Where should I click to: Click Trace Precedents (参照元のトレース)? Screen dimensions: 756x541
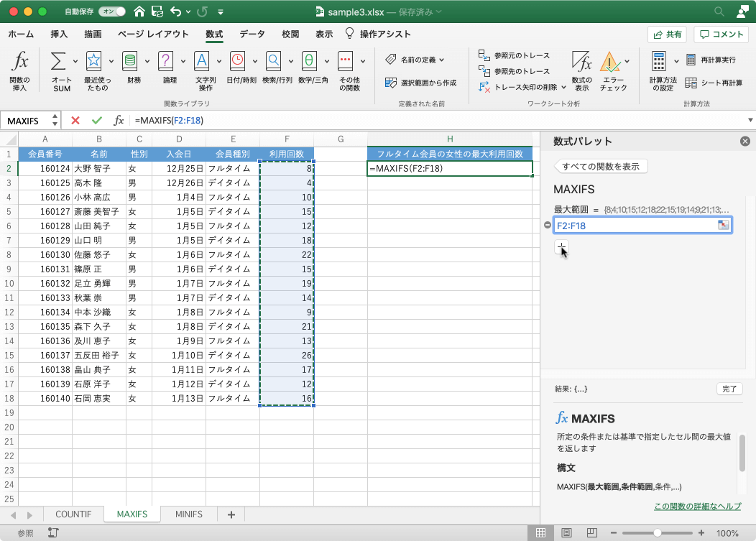pos(515,55)
